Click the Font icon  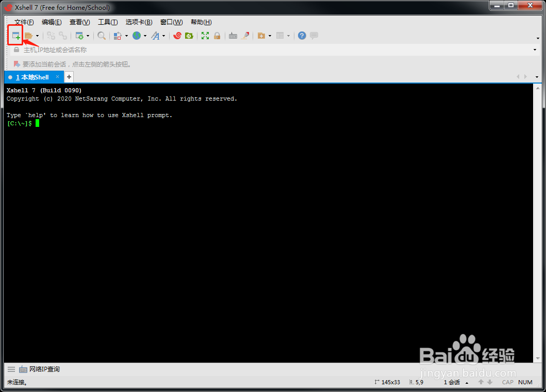(155, 36)
